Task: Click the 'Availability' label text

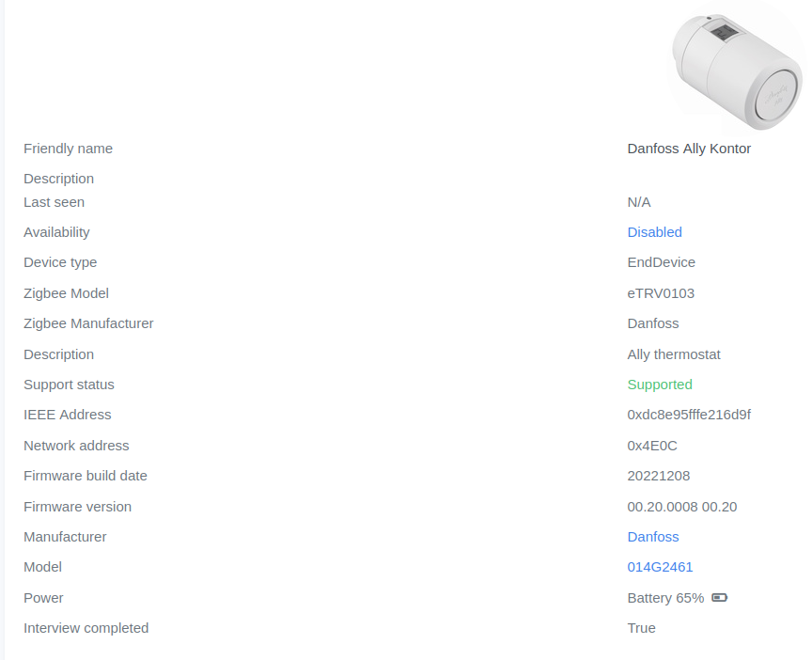Action: pos(56,232)
